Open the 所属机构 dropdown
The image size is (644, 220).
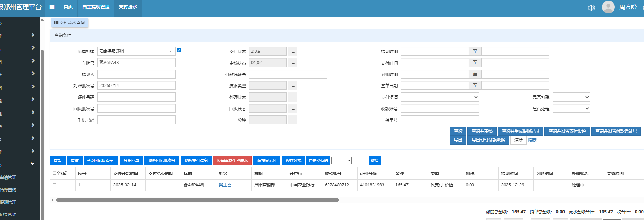tap(136, 51)
